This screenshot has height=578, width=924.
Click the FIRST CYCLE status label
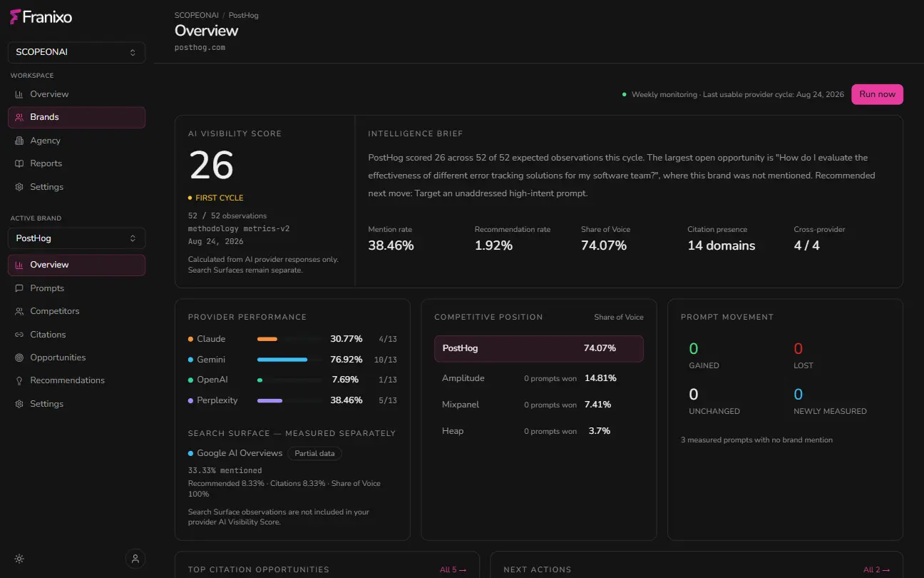tap(215, 198)
